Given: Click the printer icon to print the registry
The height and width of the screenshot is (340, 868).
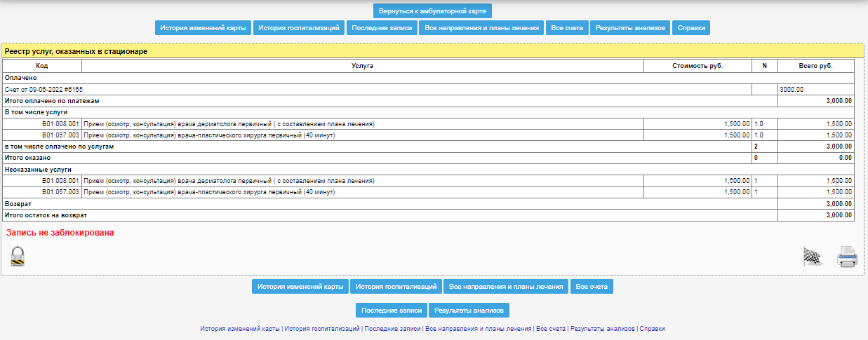Looking at the screenshot, I should point(847,257).
